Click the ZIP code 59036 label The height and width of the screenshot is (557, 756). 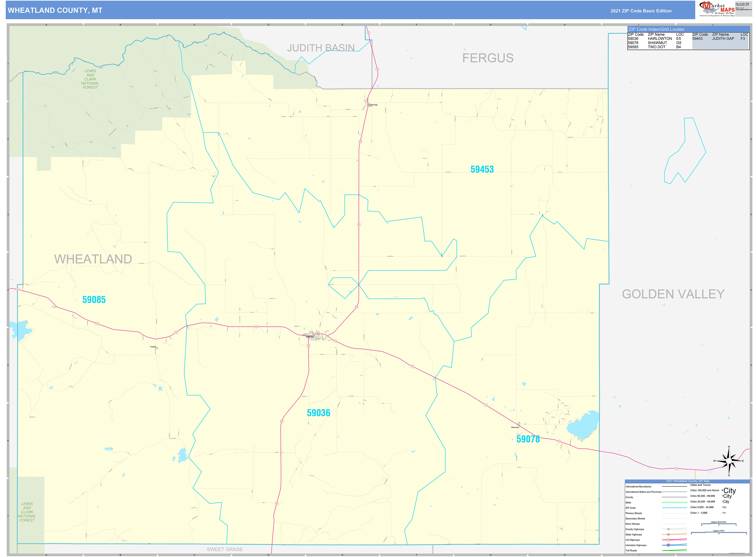pos(318,412)
